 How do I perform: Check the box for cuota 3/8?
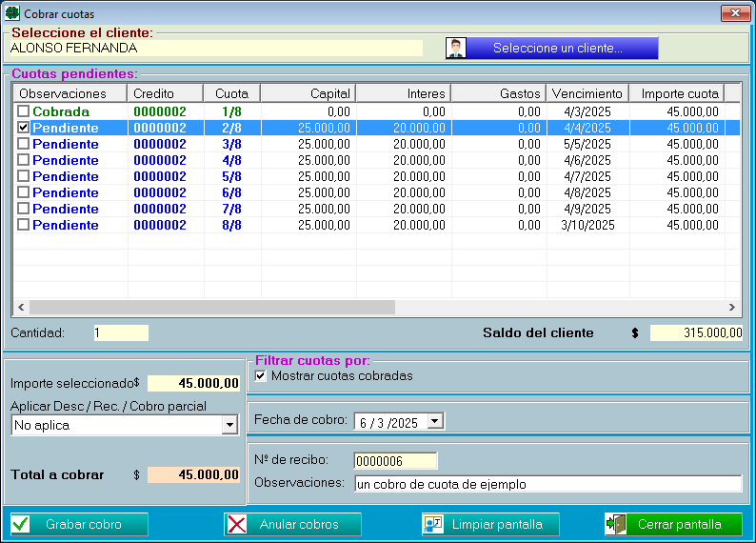coord(24,144)
